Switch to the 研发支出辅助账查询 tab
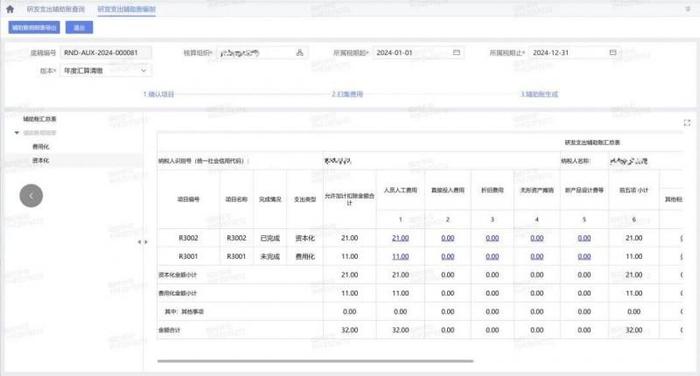Viewport: 700px width, 376px height. pos(56,9)
